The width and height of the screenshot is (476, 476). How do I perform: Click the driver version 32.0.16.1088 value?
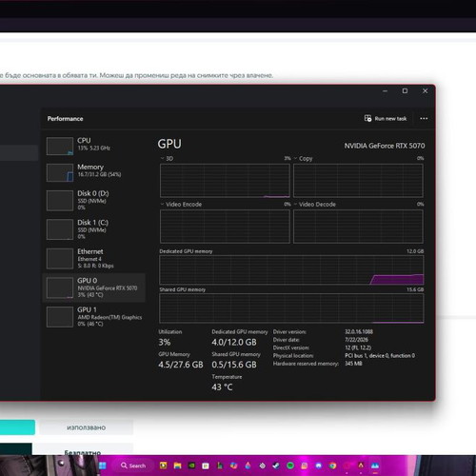(359, 331)
